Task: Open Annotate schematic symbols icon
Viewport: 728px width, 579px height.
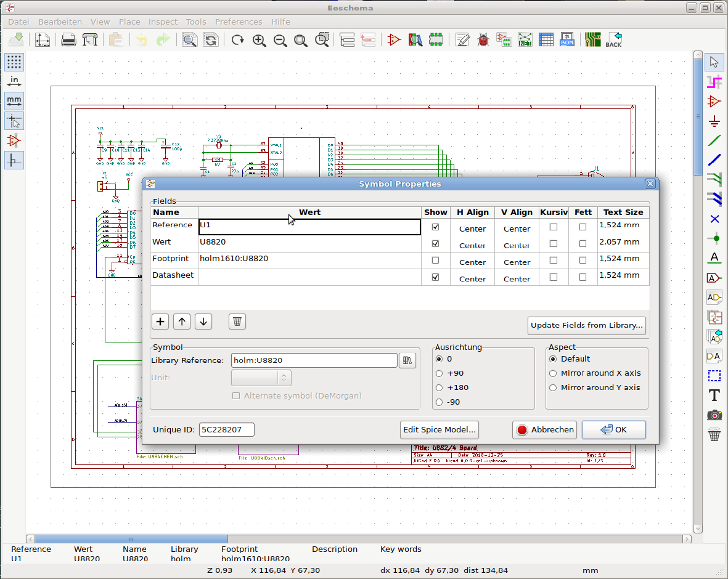Action: click(462, 40)
